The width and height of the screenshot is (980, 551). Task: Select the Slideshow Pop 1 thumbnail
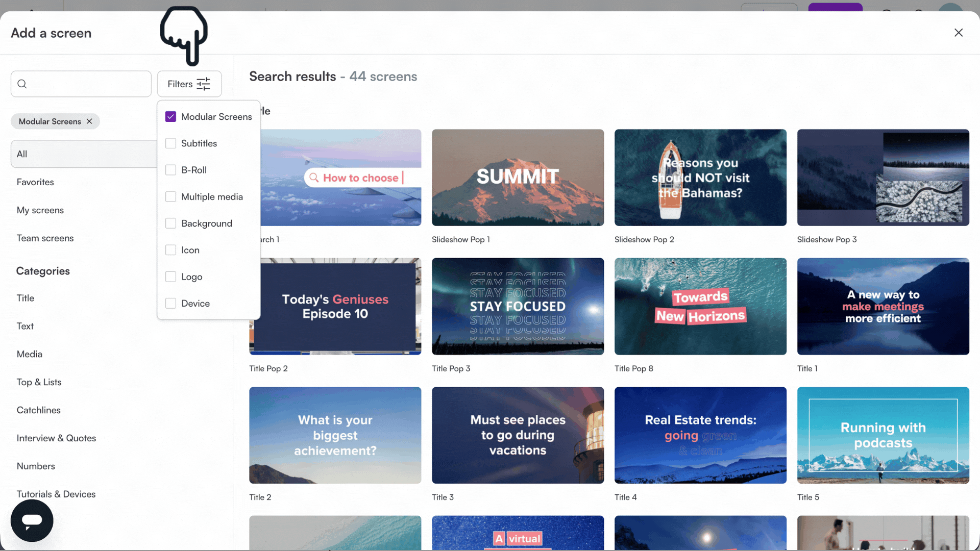tap(518, 177)
